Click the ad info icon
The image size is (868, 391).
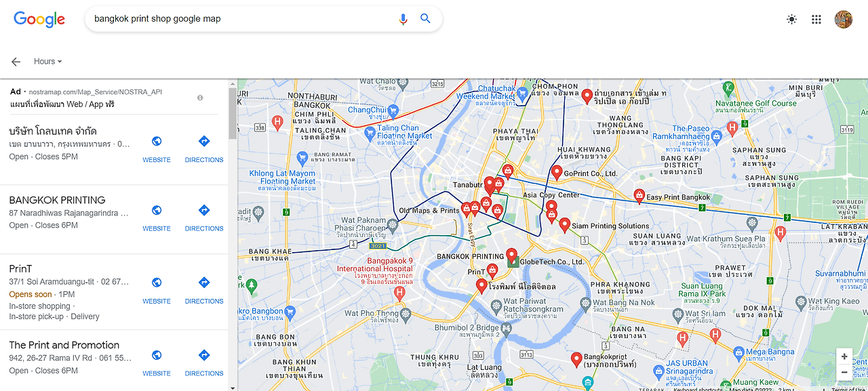[200, 98]
